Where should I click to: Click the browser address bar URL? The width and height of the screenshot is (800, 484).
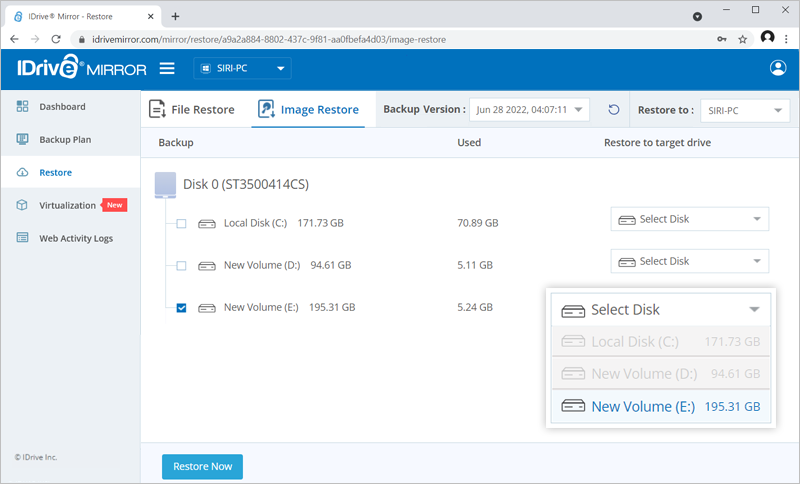tap(269, 39)
